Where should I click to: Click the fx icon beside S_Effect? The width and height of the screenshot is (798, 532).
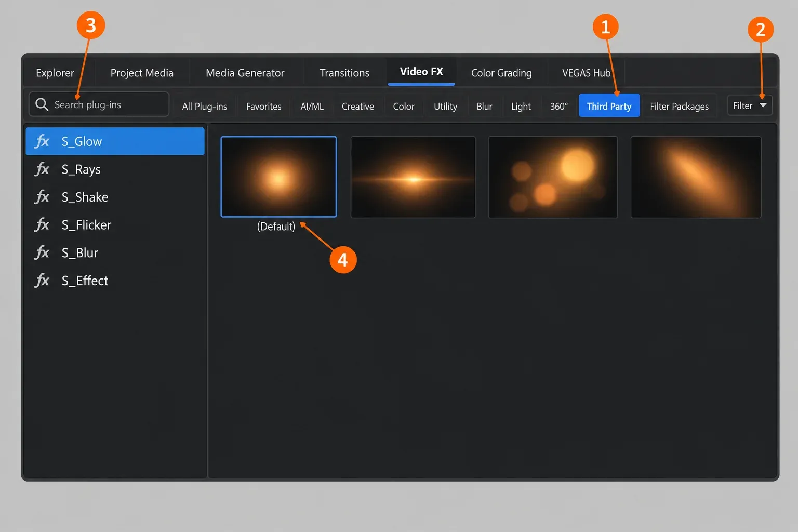pyautogui.click(x=42, y=281)
